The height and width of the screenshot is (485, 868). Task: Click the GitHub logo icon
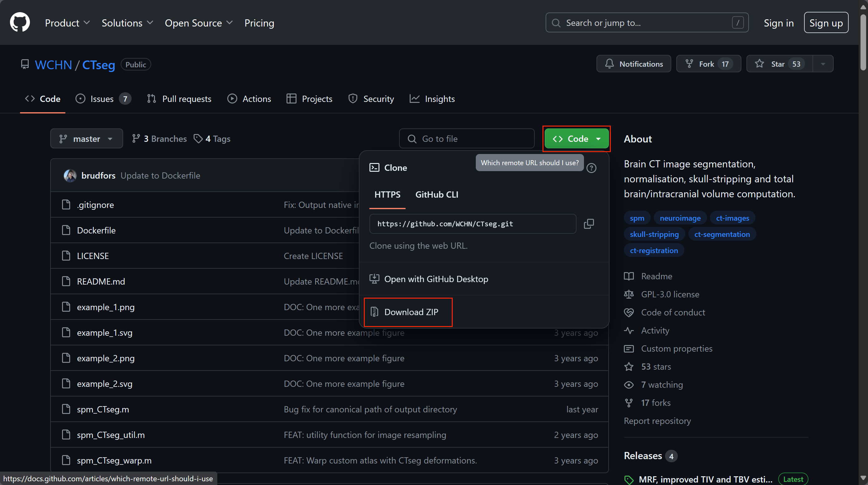pyautogui.click(x=20, y=22)
